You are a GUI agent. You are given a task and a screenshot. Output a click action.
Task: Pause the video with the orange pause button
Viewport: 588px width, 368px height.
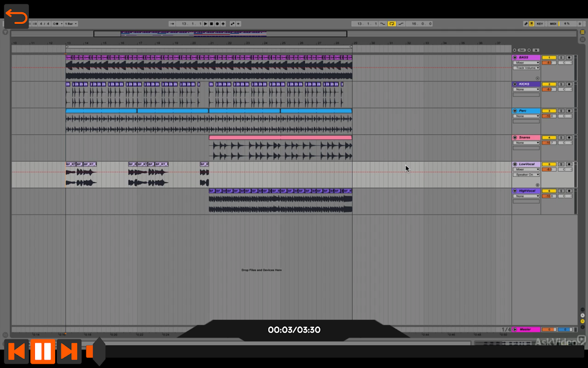click(x=43, y=351)
